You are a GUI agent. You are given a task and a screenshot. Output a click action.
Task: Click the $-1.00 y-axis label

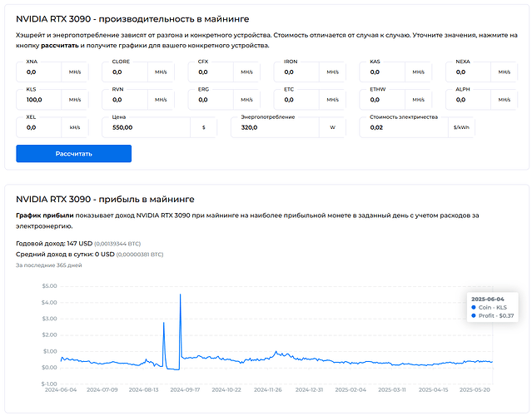click(49, 384)
